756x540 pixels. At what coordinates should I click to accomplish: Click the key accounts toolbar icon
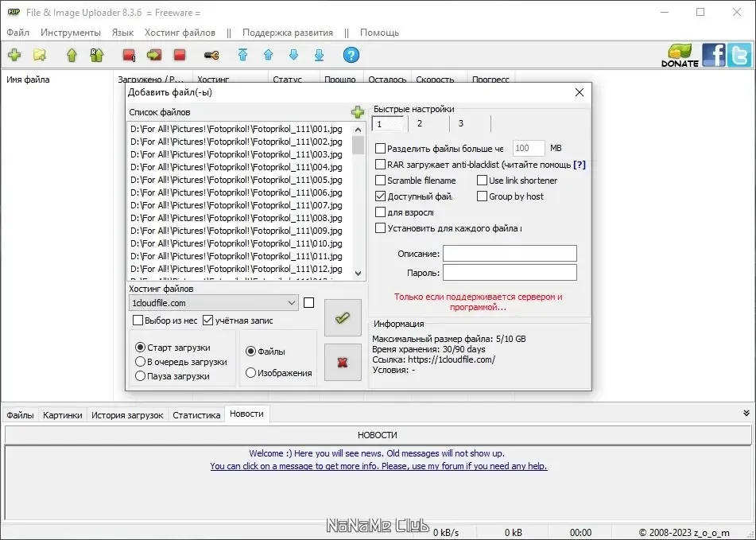tap(211, 56)
